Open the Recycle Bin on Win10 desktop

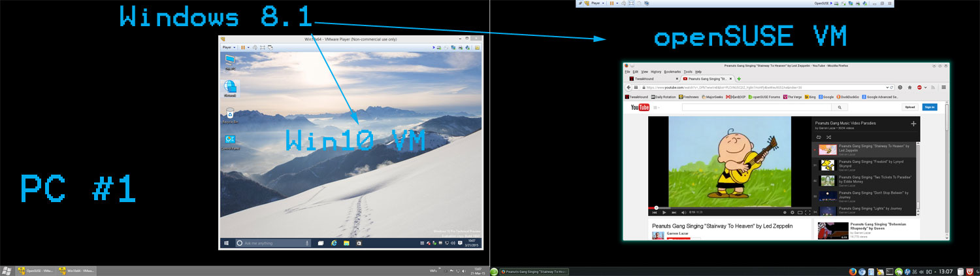coord(230,115)
